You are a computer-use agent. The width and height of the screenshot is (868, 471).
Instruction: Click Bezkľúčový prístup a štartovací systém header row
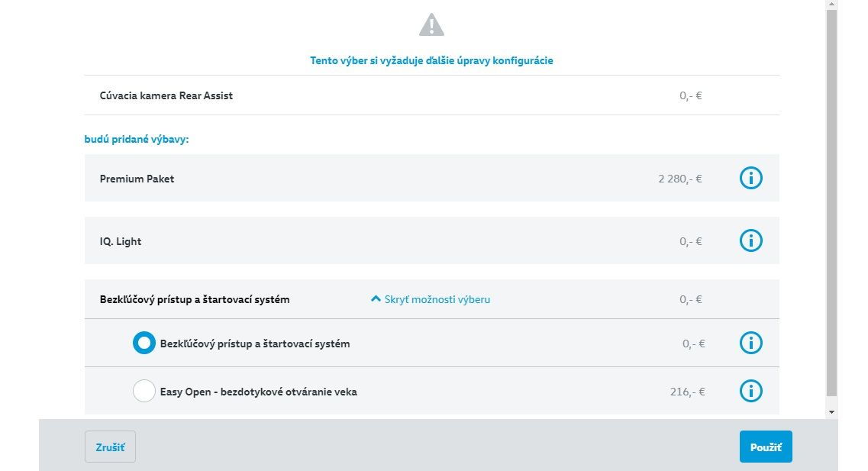[432, 299]
